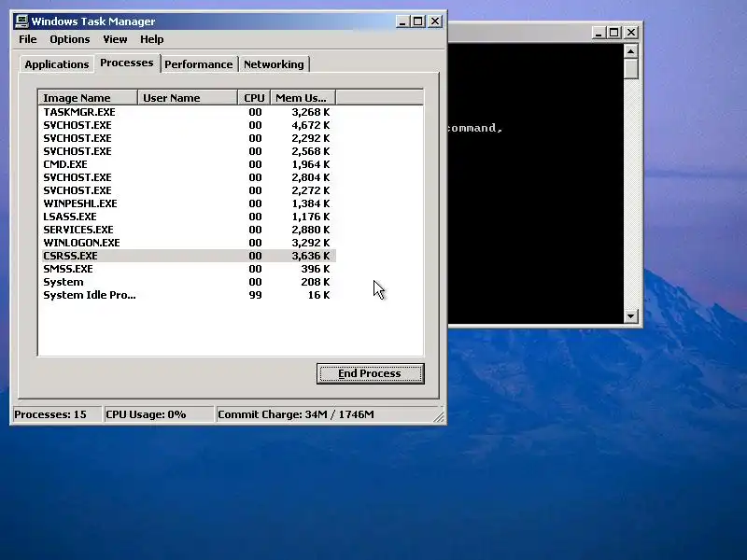The height and width of the screenshot is (560, 747).
Task: Click SVCHOST.EXE using 2,804 K memory
Action: 189,177
